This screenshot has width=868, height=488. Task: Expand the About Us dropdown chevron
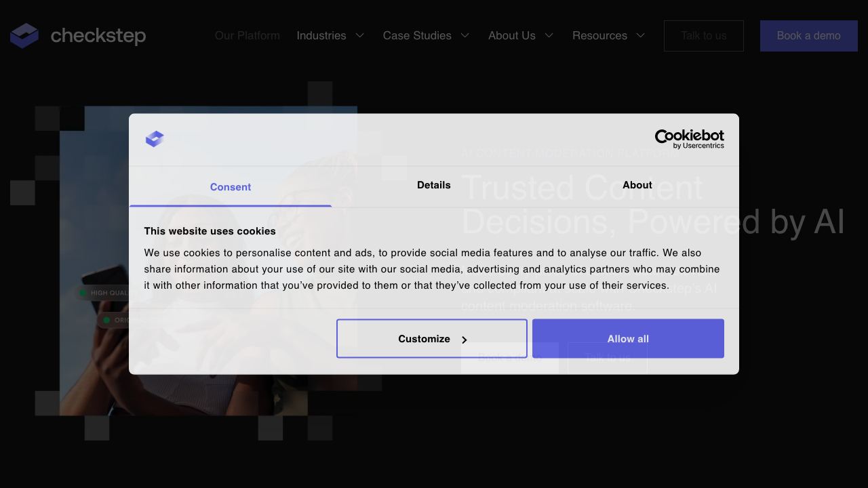(549, 35)
